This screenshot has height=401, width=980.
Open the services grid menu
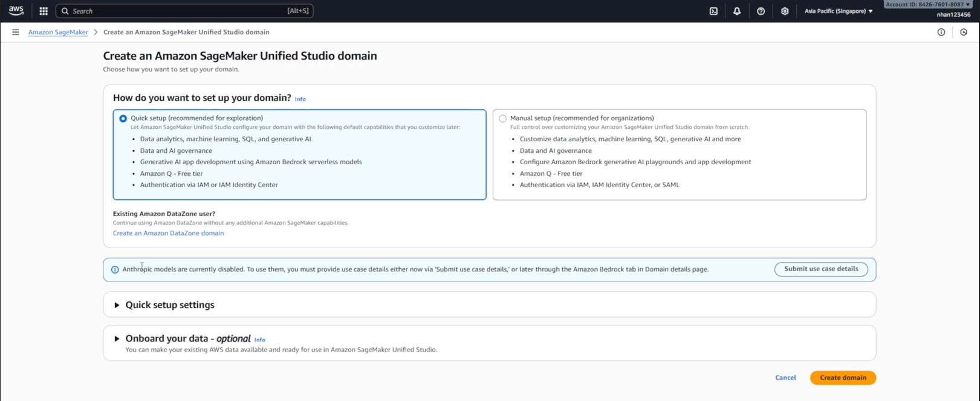tap(44, 11)
